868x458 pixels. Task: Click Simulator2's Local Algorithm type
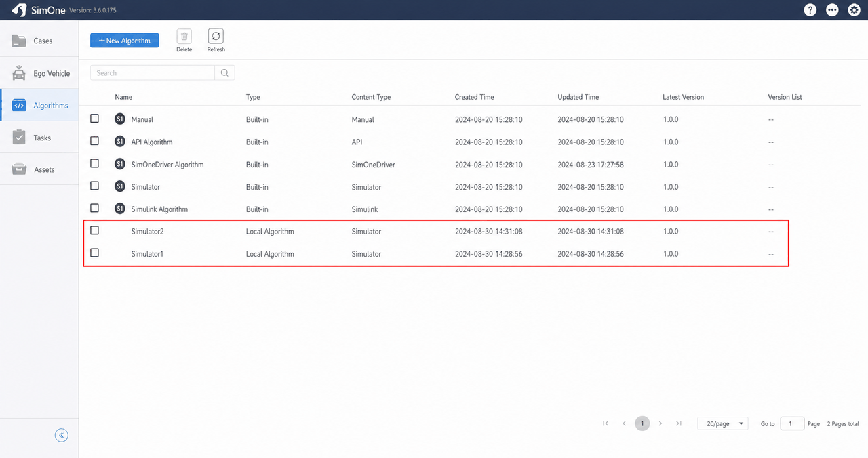pos(270,232)
